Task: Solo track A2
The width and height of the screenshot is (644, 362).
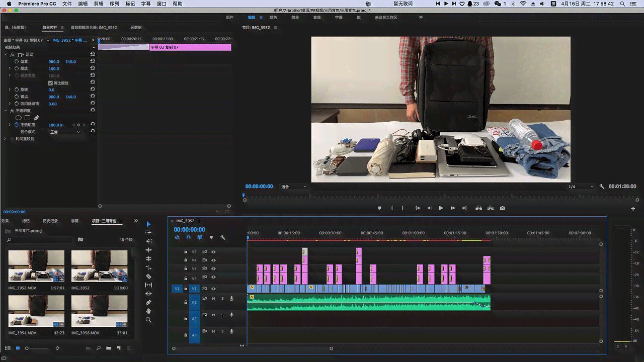Action: [x=222, y=315]
